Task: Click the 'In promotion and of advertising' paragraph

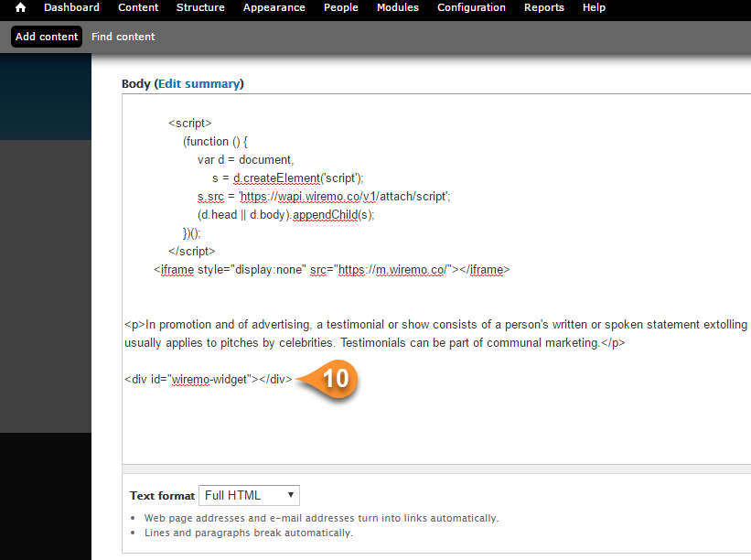Action: coord(435,324)
